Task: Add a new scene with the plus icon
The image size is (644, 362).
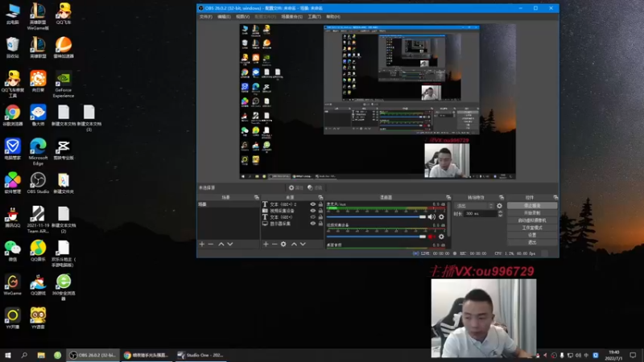Action: [x=202, y=245]
